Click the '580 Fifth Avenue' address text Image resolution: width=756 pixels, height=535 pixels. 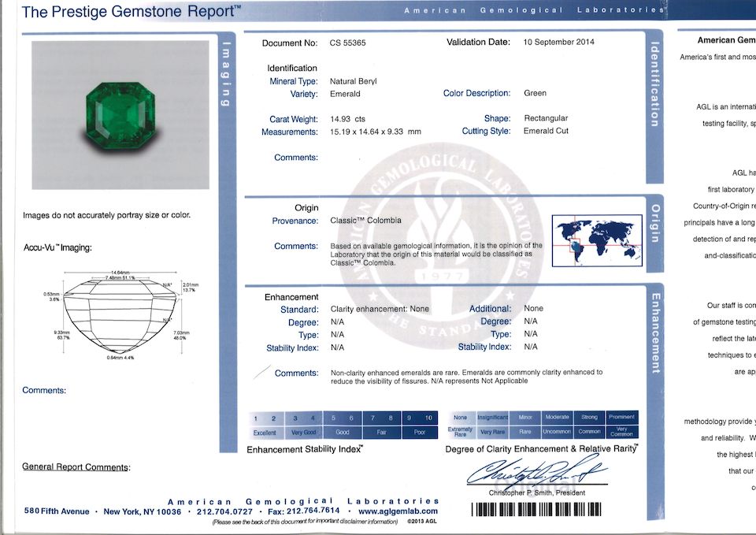pos(57,511)
